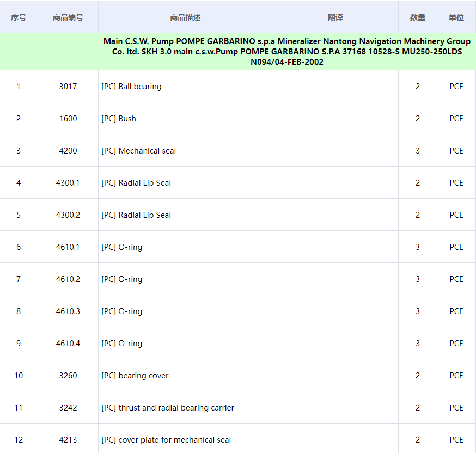
Task: Click the O-ring description for code 4610.4
Action: click(122, 344)
